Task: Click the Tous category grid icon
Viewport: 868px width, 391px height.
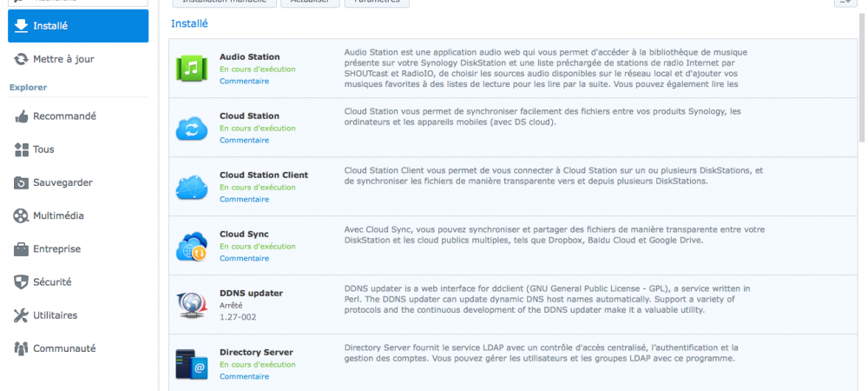Action: tap(21, 149)
